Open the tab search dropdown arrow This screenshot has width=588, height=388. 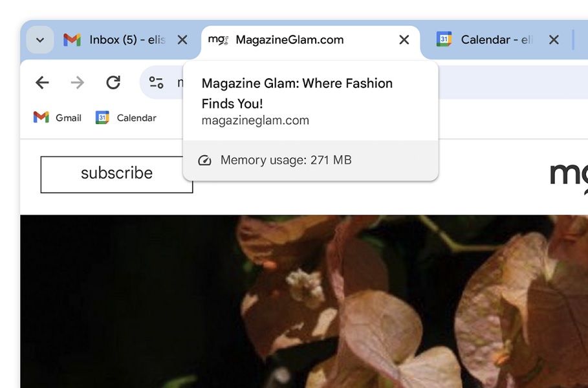(39, 39)
